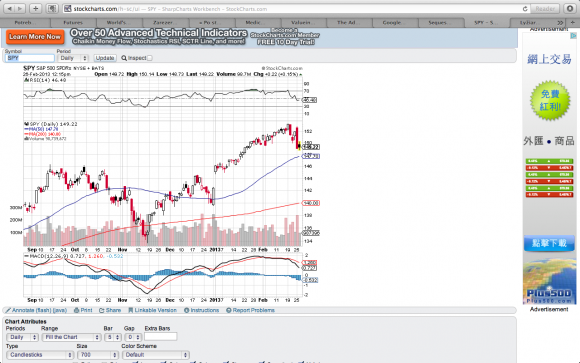This screenshot has height=363, width=580.
Task: Reload the page with the address bar refresh icon
Action: click(525, 9)
